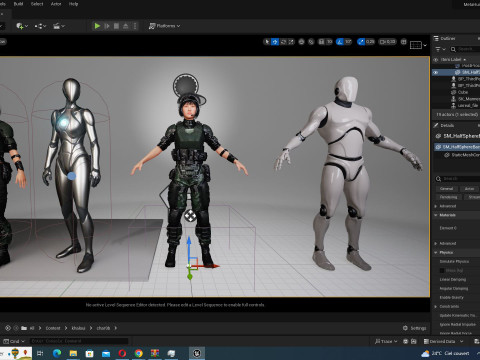The width and height of the screenshot is (480, 360).
Task: Click the viewport layout grid icon
Action: 404,42
